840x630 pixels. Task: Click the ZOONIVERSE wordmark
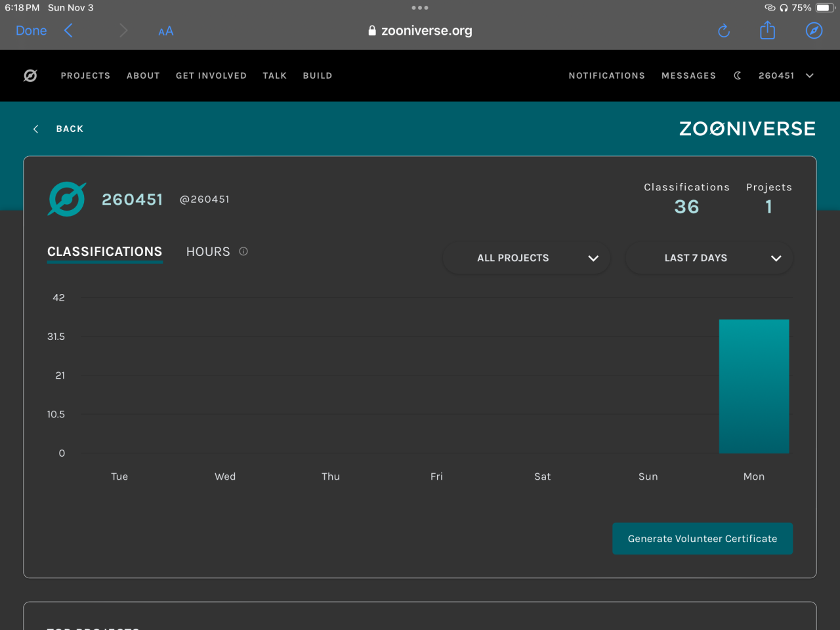(747, 129)
